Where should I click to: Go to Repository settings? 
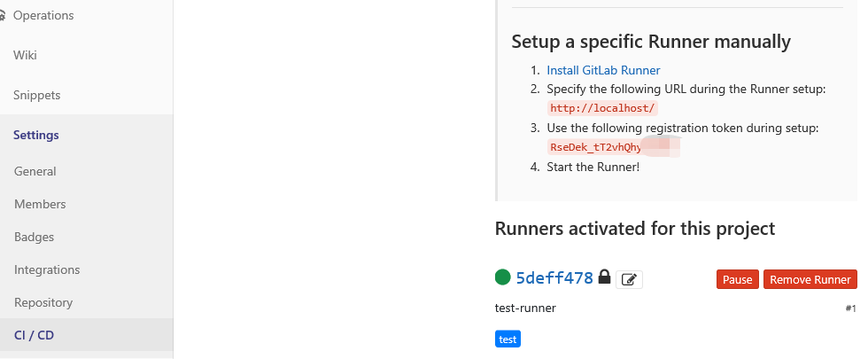[43, 302]
